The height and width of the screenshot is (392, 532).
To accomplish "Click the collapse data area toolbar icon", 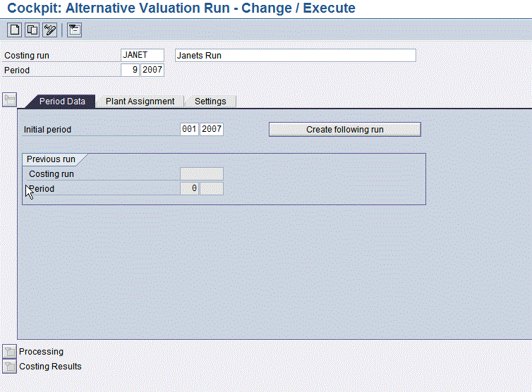I will pyautogui.click(x=74, y=30).
